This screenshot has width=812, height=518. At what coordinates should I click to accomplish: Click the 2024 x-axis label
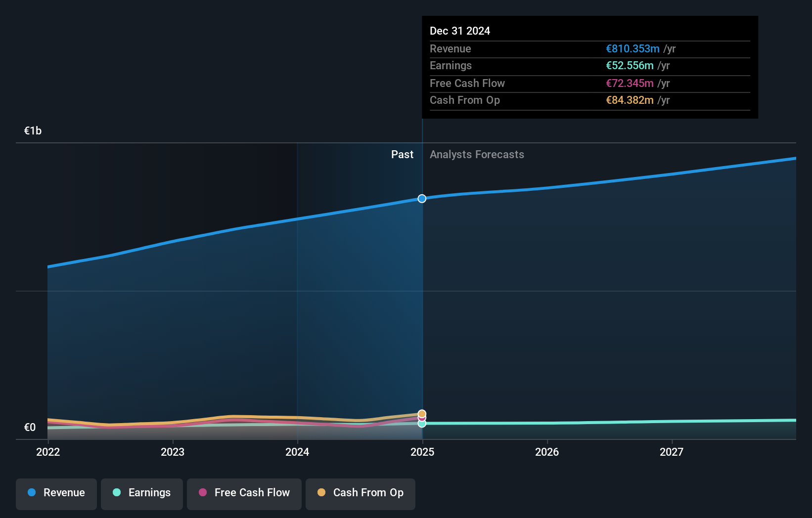coord(297,452)
